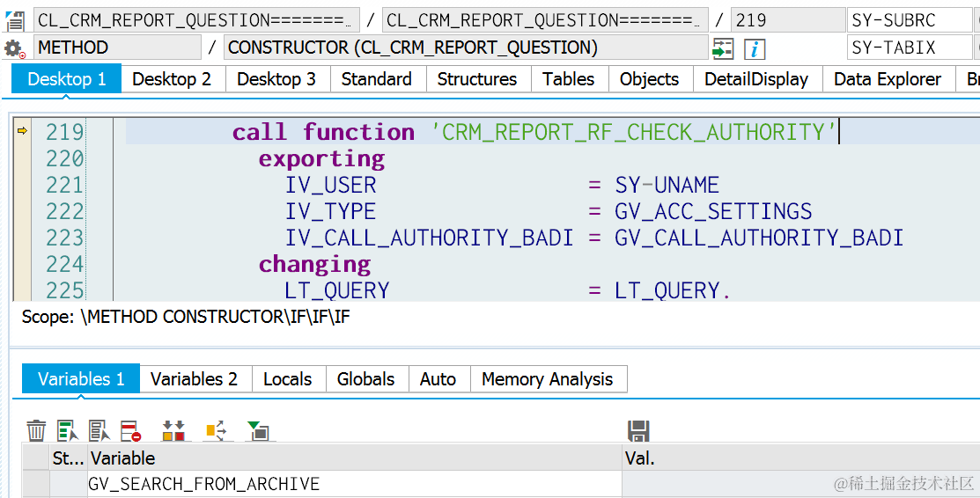Open the Memory Analysis tab
The width and height of the screenshot is (980, 498).
pos(548,379)
